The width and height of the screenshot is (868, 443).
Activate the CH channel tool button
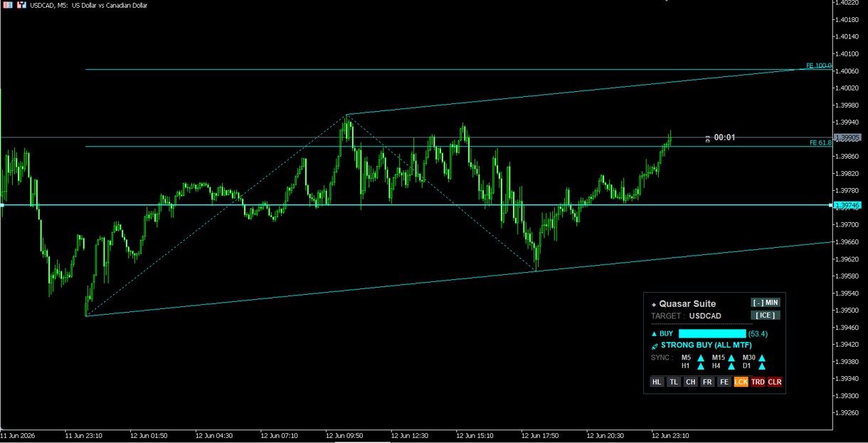(x=690, y=382)
